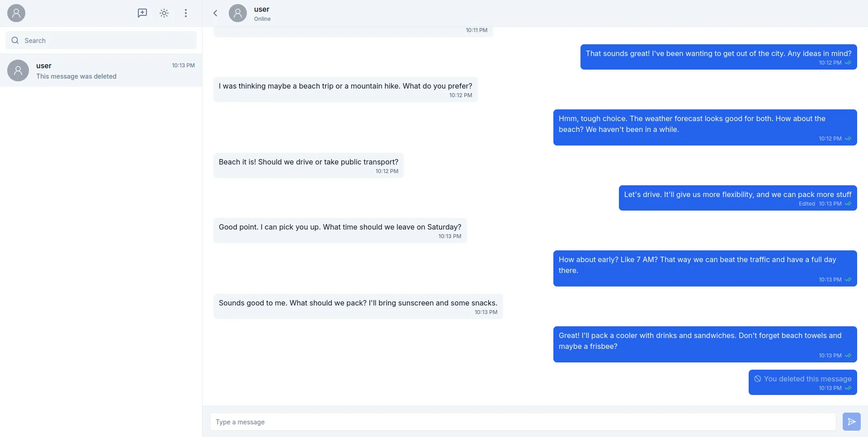Select the user conversation in sidebar

(x=100, y=70)
